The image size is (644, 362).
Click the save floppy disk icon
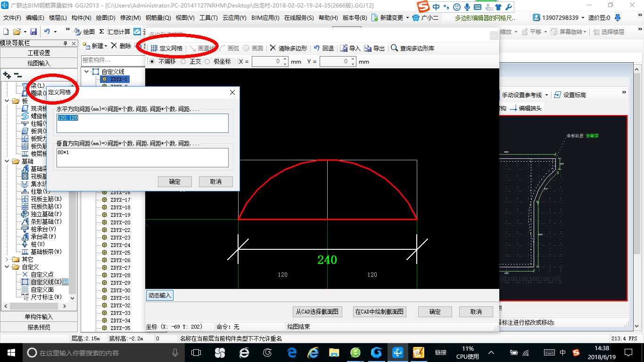point(33,32)
